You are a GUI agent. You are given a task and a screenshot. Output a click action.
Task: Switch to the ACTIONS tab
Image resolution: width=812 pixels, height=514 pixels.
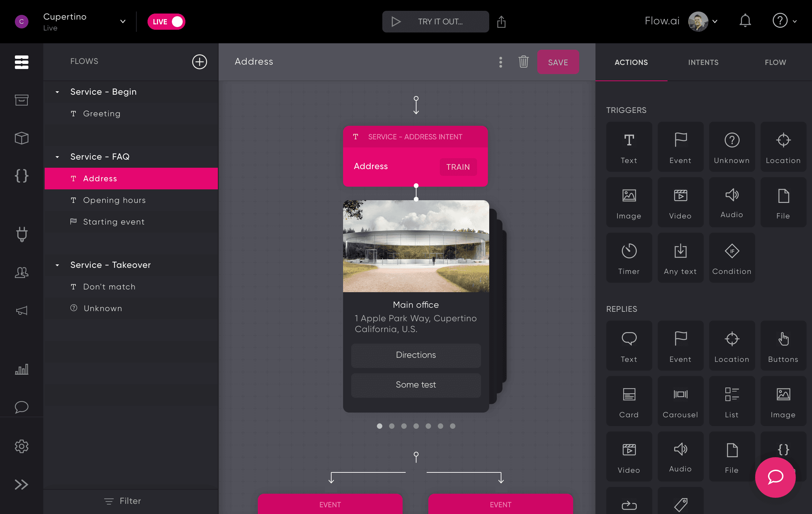click(631, 62)
